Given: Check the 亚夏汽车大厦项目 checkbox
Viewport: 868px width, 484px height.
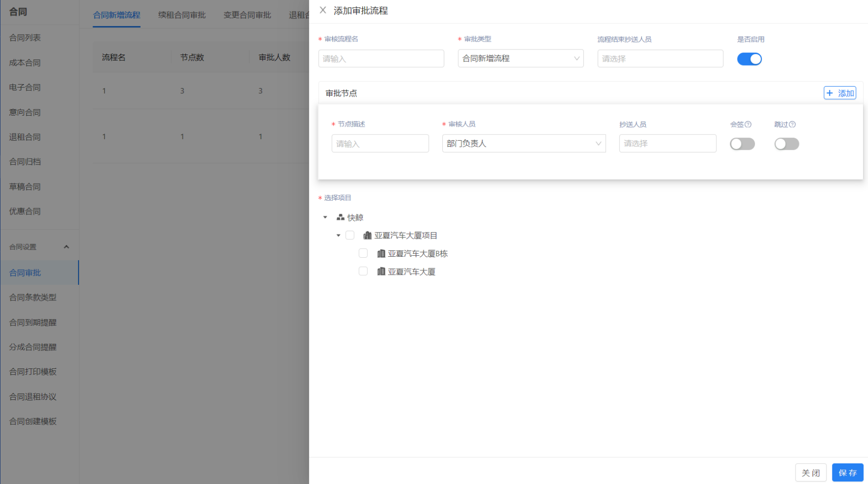Looking at the screenshot, I should click(x=350, y=235).
